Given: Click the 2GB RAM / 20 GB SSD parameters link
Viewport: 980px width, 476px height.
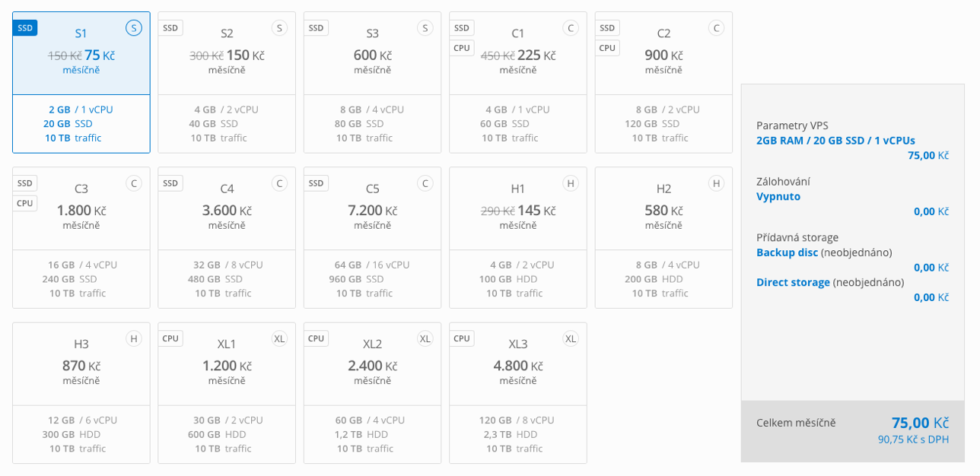Looking at the screenshot, I should 835,141.
